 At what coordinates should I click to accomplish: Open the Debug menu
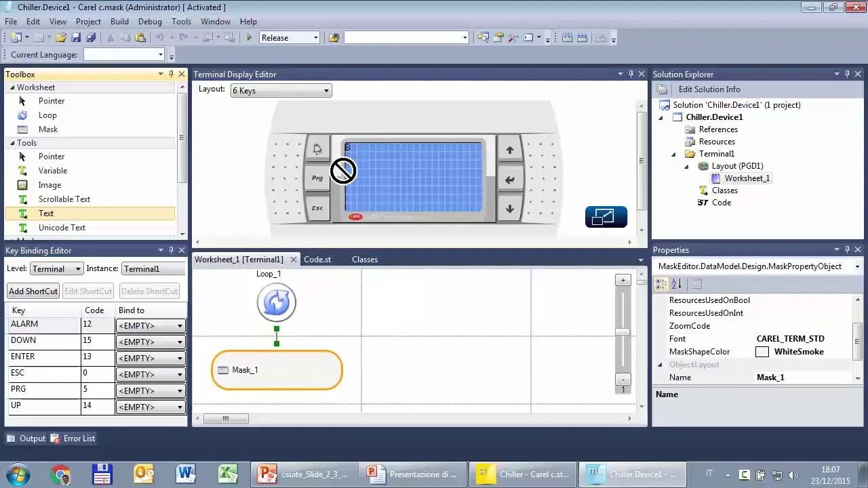coord(150,22)
